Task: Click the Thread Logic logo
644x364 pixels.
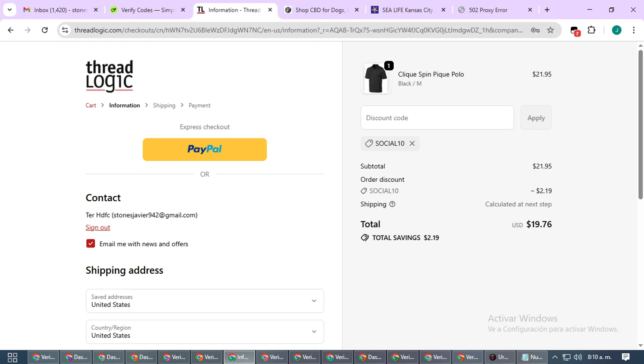Action: (x=109, y=76)
